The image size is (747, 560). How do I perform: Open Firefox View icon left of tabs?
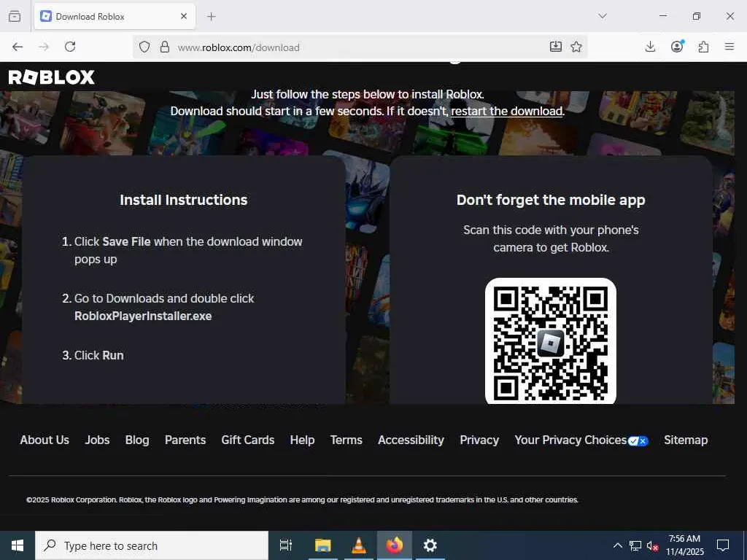tap(15, 16)
